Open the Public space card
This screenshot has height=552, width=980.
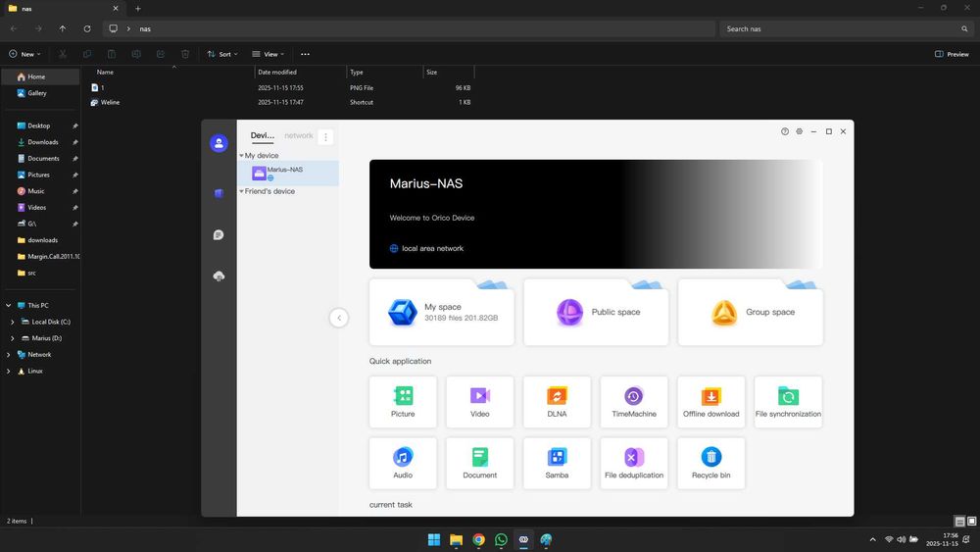pyautogui.click(x=596, y=313)
